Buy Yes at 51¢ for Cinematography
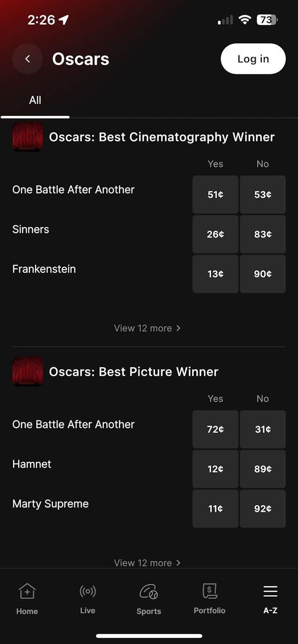The height and width of the screenshot is (644, 298). click(215, 194)
